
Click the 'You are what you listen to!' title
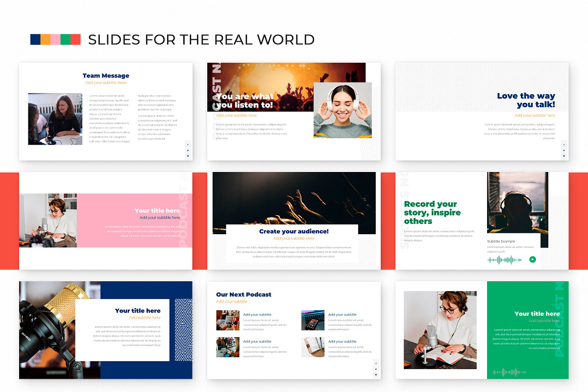tap(245, 100)
